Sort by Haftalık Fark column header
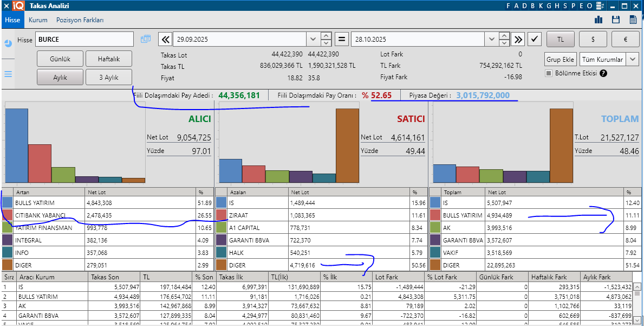The width and height of the screenshot is (644, 326). [554, 277]
